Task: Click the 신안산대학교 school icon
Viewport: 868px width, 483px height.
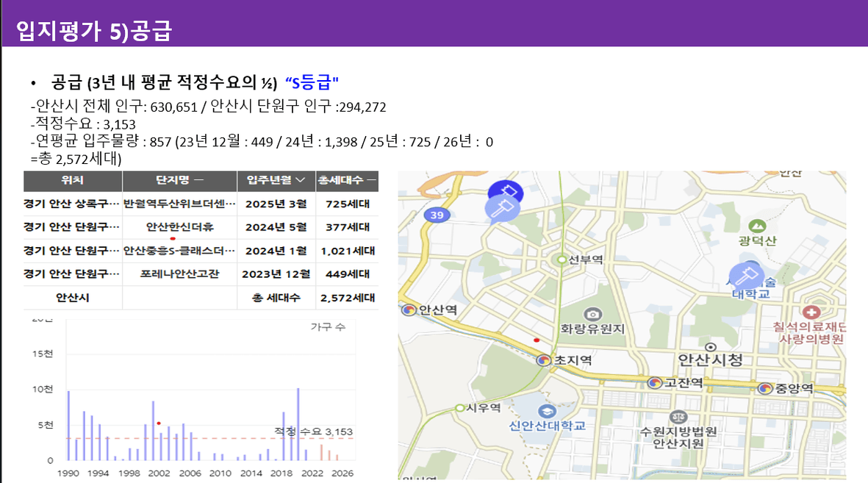Action: pyautogui.click(x=547, y=412)
